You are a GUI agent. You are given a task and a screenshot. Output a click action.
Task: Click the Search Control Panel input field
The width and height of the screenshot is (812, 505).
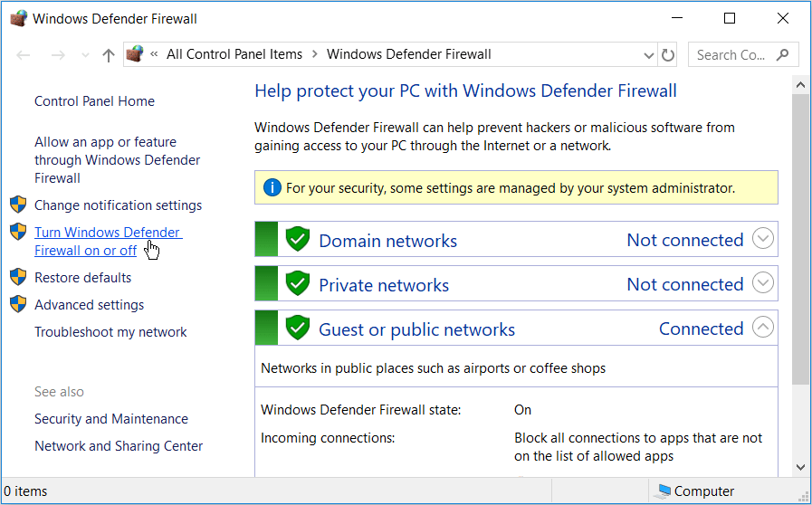click(x=731, y=54)
